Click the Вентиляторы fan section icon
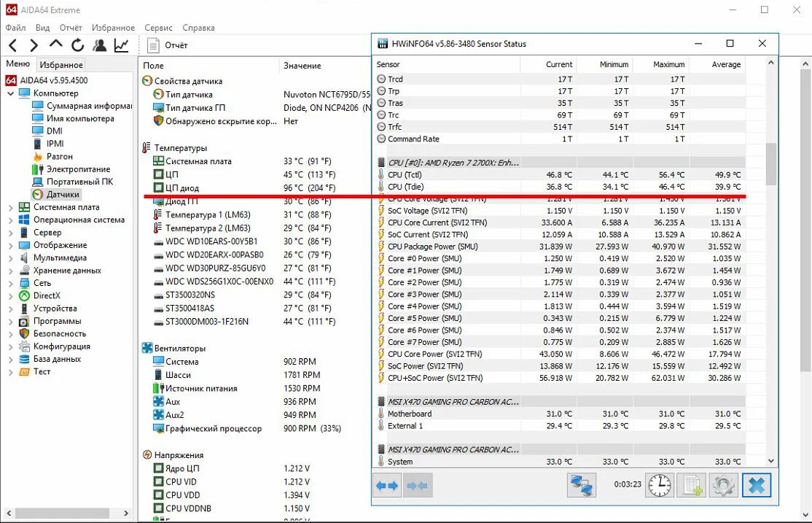This screenshot has width=812, height=523. (147, 348)
